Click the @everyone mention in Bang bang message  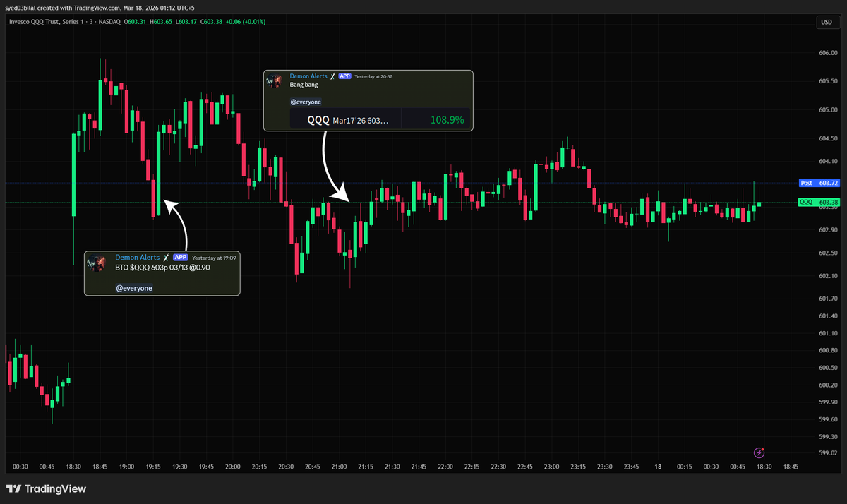[306, 102]
